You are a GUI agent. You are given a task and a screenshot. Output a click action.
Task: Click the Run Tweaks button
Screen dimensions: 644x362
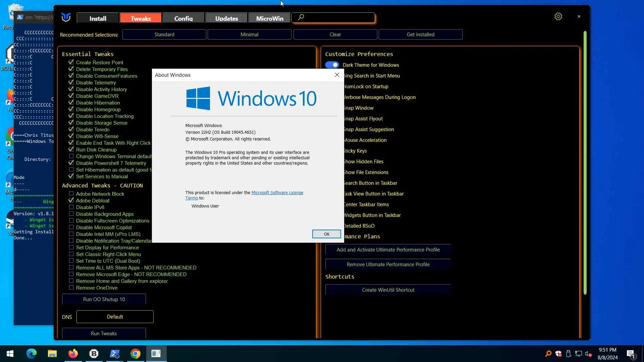[x=104, y=334]
